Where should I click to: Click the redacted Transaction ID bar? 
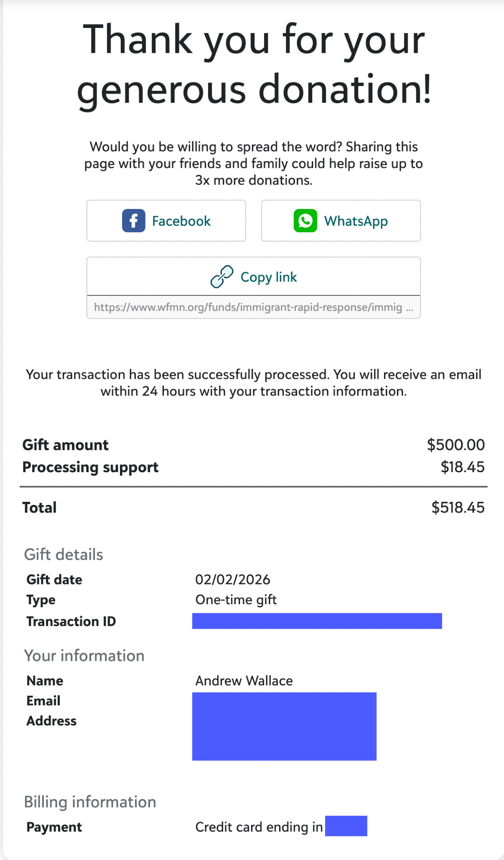(x=317, y=621)
